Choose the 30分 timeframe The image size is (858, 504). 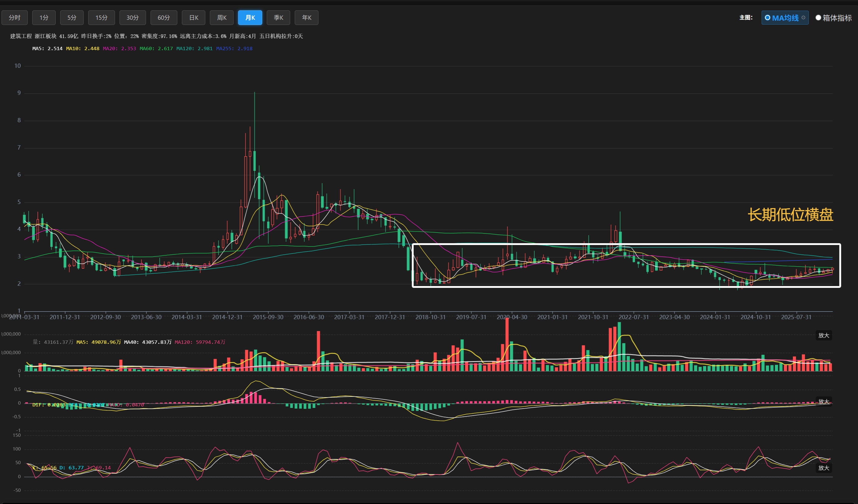(x=132, y=18)
